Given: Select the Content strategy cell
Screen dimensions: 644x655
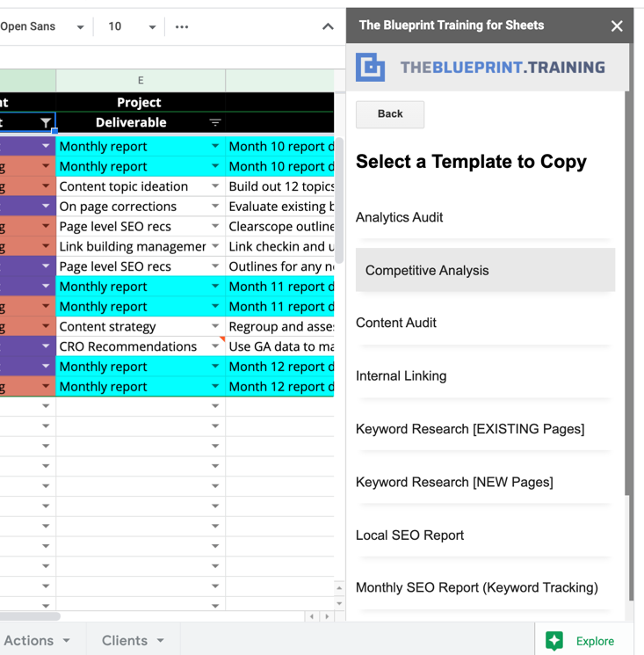Looking at the screenshot, I should 141,326.
